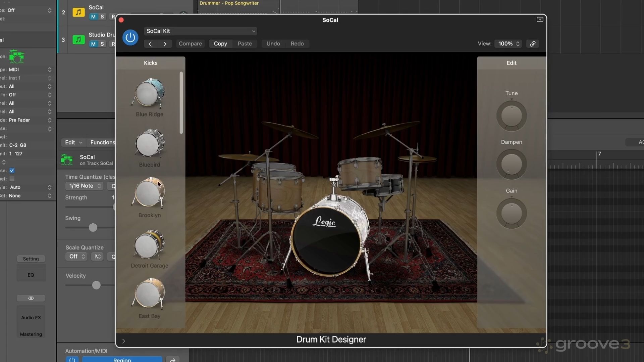Click the link icon beside the View percentage
Viewport: 644px width, 362px height.
pyautogui.click(x=532, y=44)
